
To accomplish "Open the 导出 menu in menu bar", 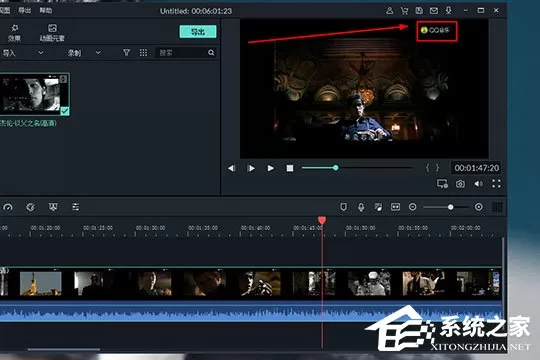I will 24,10.
